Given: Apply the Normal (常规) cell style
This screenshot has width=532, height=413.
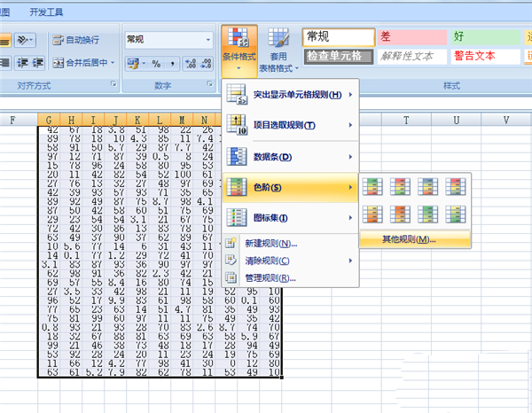Looking at the screenshot, I should [339, 37].
